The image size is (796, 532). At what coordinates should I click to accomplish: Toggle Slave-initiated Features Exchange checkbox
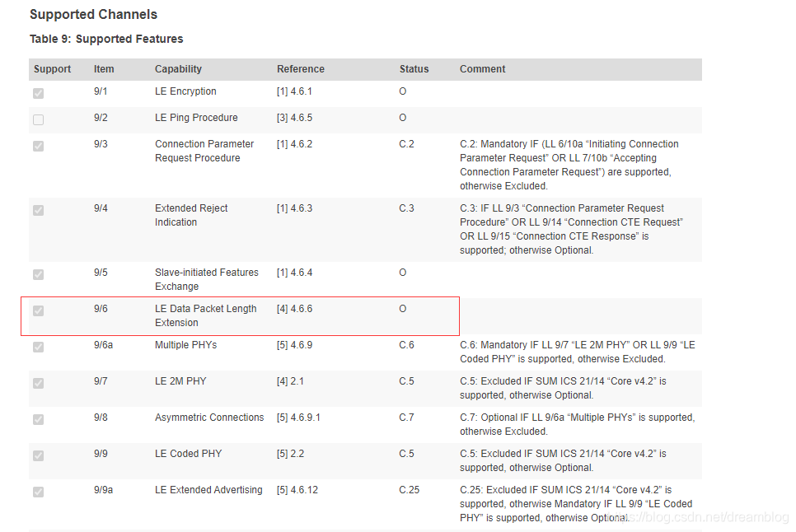(38, 274)
